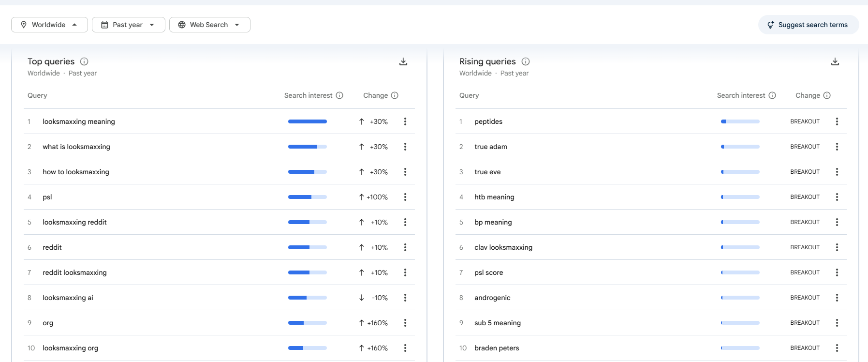Open the 'clav looksmaxxing' rising query

[x=503, y=247]
